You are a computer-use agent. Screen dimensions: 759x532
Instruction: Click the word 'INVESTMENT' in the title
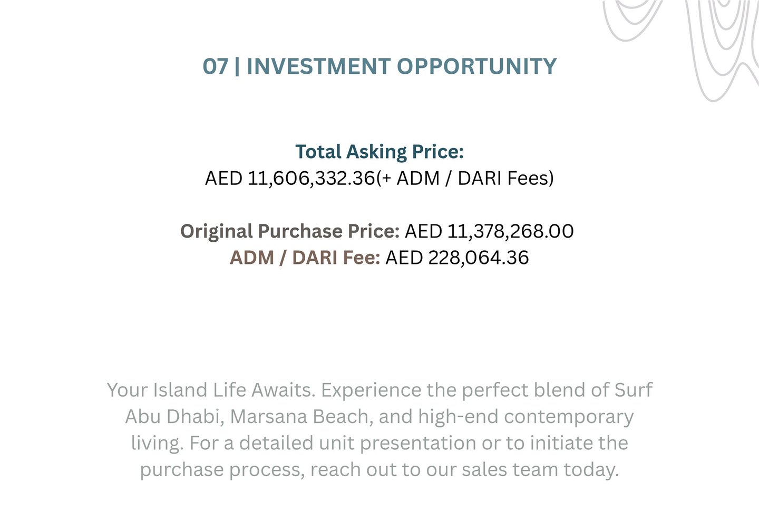pos(319,66)
